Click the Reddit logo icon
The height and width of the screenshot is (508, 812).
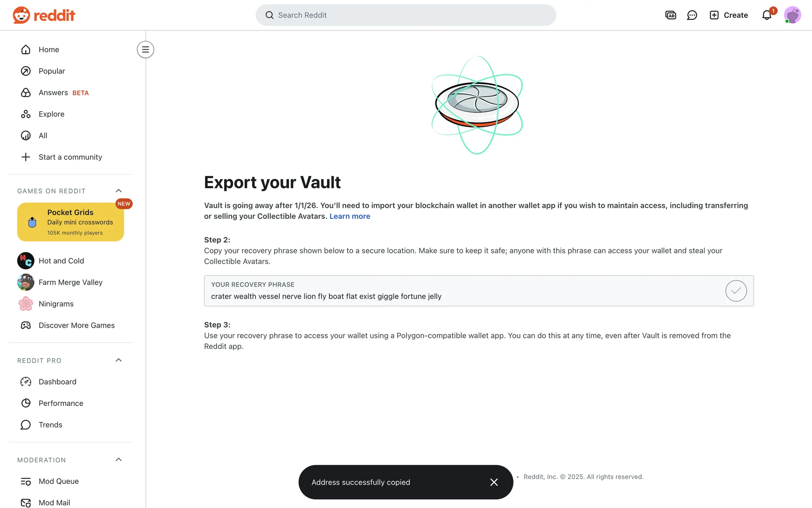click(x=22, y=15)
